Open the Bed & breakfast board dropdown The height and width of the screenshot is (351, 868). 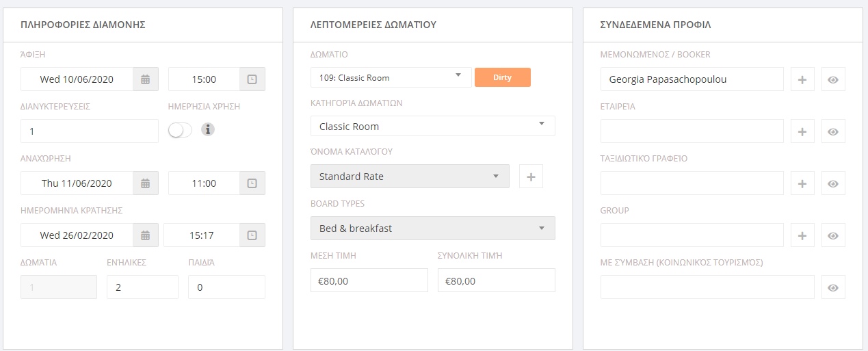pos(433,229)
